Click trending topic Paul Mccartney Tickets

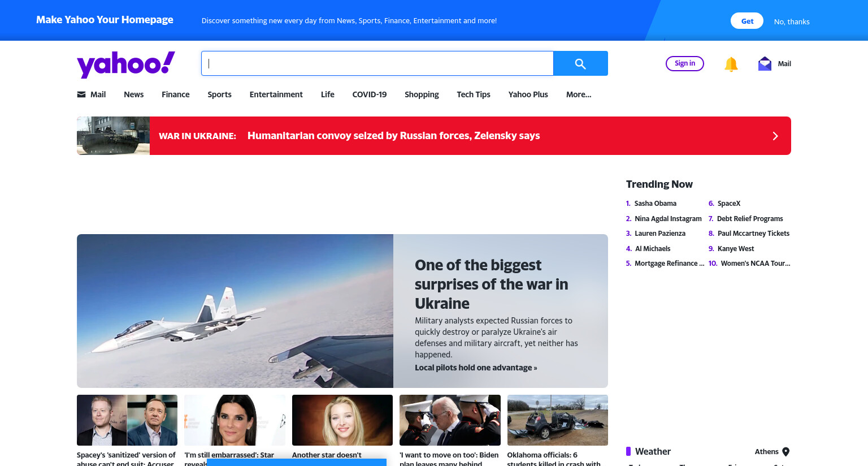[753, 234]
